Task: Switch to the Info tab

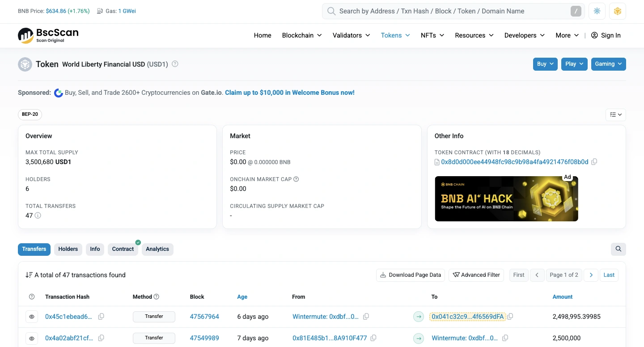Action: point(95,249)
